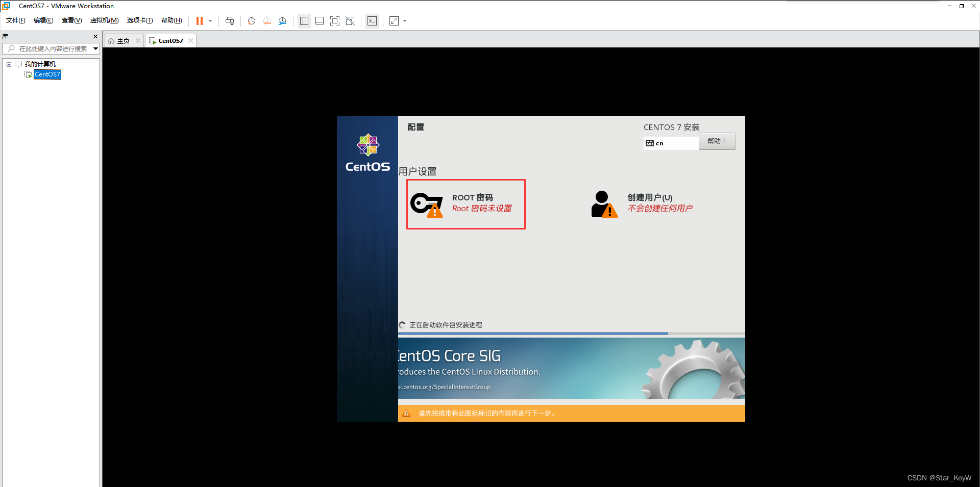This screenshot has width=980, height=487.
Task: Toggle the console view icon
Action: pos(372,21)
